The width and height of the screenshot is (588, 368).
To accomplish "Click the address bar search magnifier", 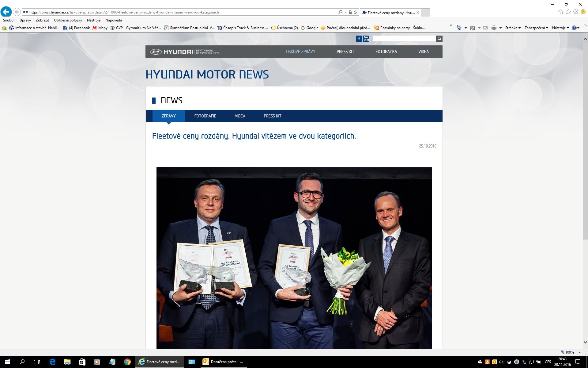I will [x=340, y=12].
